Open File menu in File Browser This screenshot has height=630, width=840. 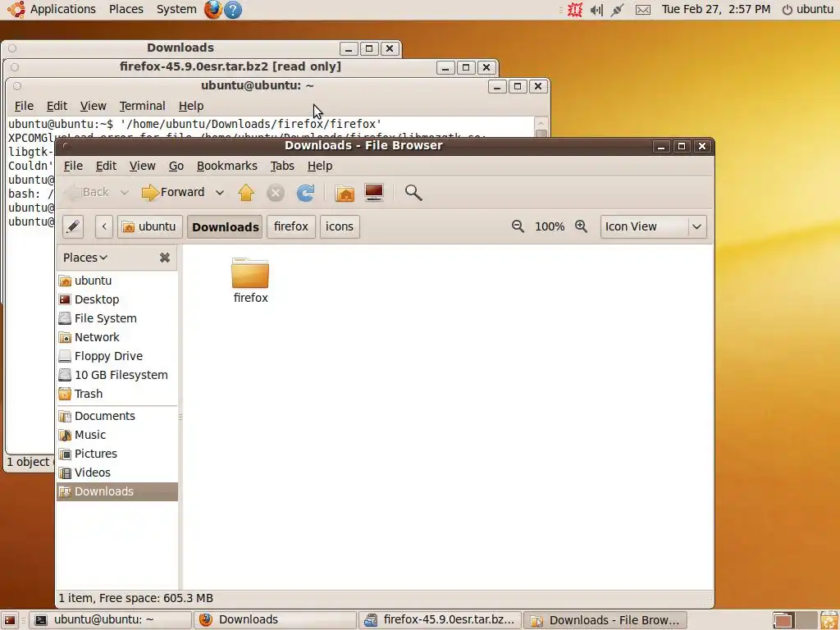pyautogui.click(x=73, y=166)
